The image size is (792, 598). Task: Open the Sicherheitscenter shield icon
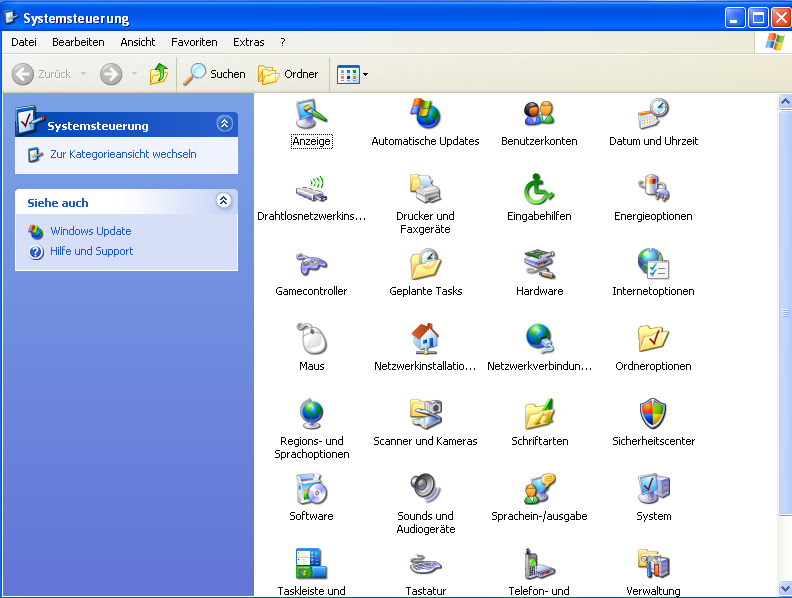tap(653, 414)
